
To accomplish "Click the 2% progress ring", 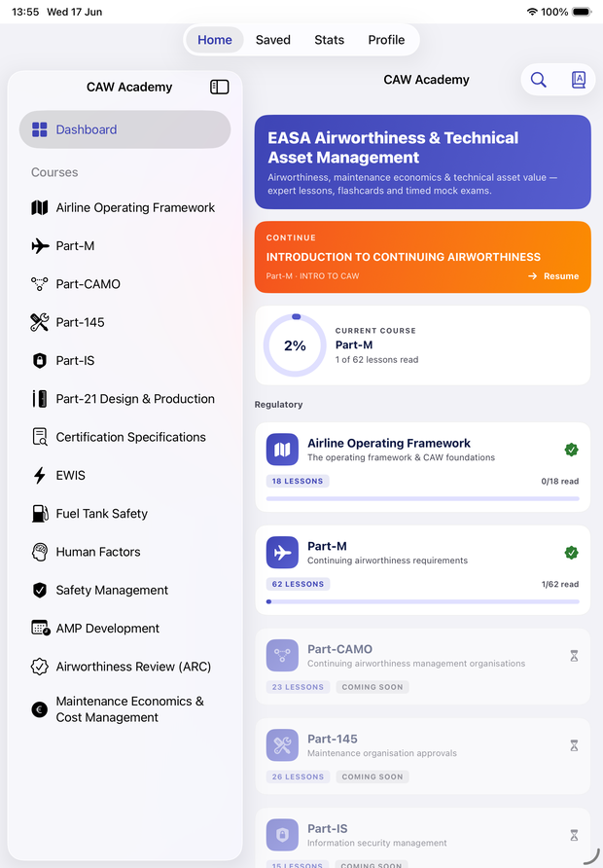I will click(x=295, y=345).
